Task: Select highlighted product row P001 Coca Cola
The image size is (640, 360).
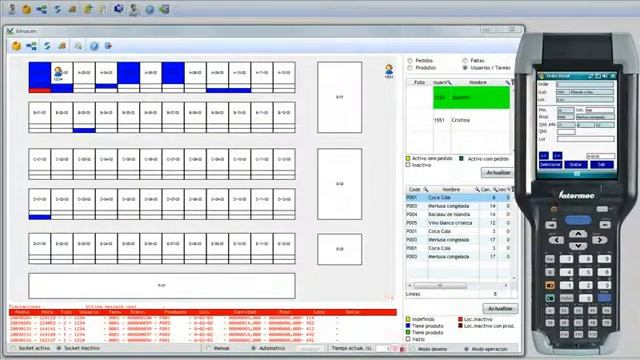Action: 458,198
